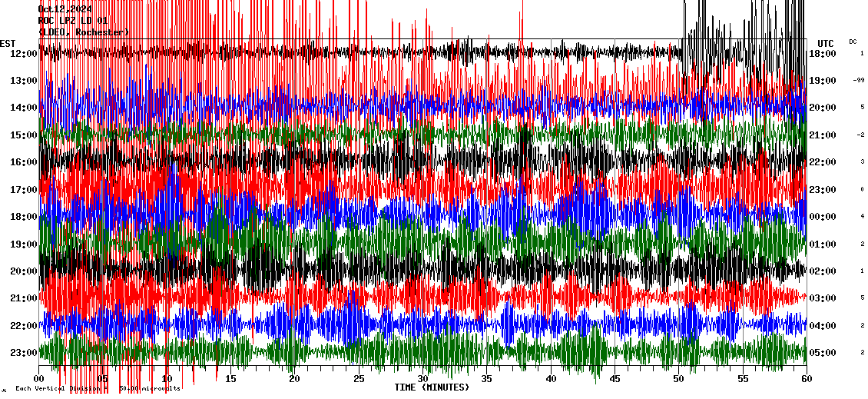The width and height of the screenshot is (868, 399).
Task: Click the 25 minute axis tick
Action: coord(359,378)
